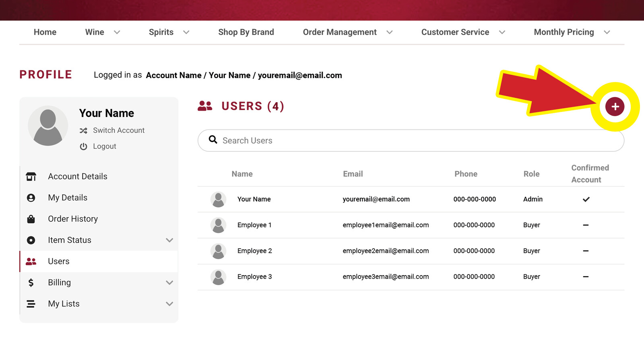
Task: Open the Order Management menu
Action: pyautogui.click(x=340, y=32)
